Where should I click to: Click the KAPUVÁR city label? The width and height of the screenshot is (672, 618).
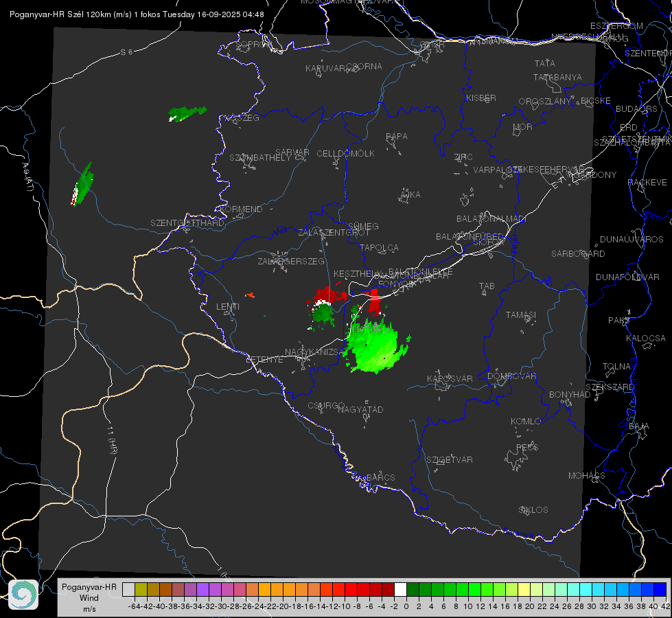point(325,68)
